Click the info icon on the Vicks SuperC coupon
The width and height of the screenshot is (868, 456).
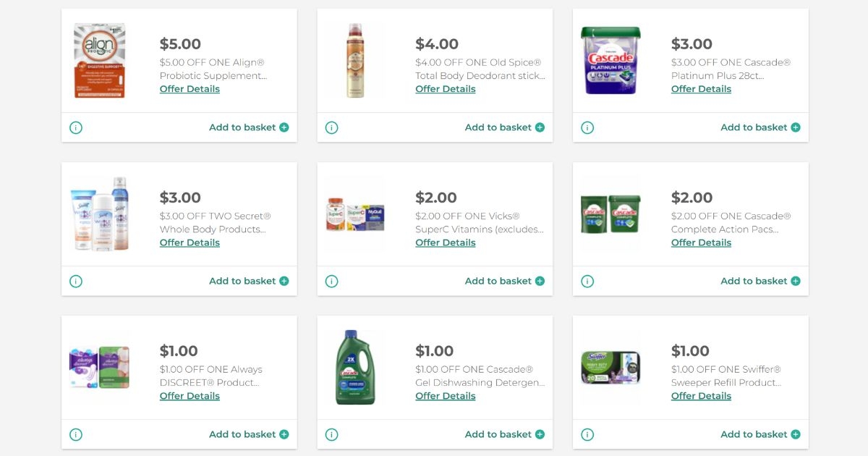[331, 281]
